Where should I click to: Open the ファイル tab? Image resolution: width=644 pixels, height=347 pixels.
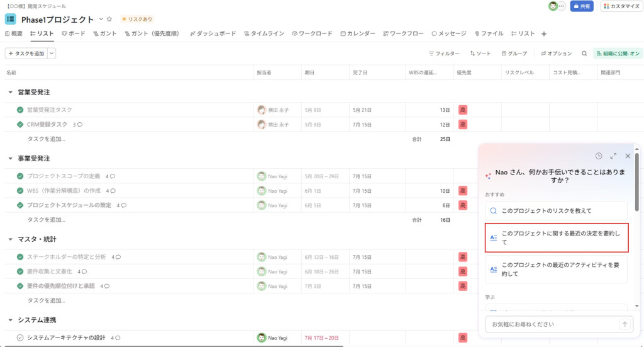(489, 33)
